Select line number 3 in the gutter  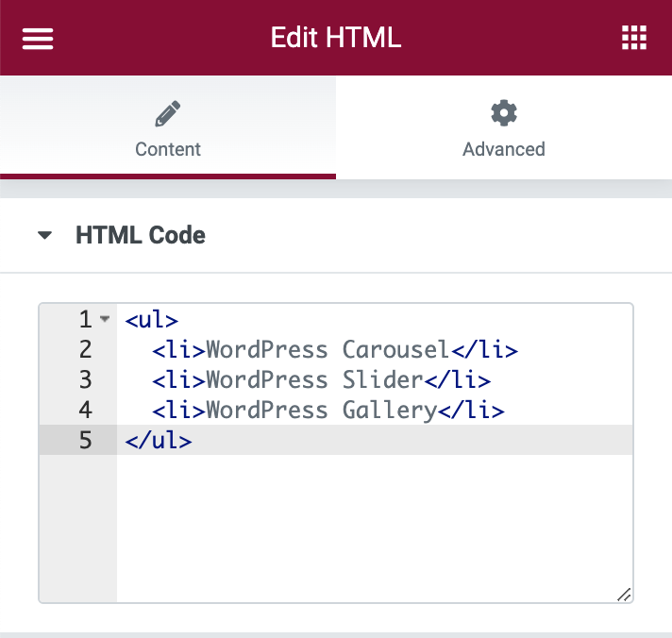pyautogui.click(x=86, y=379)
